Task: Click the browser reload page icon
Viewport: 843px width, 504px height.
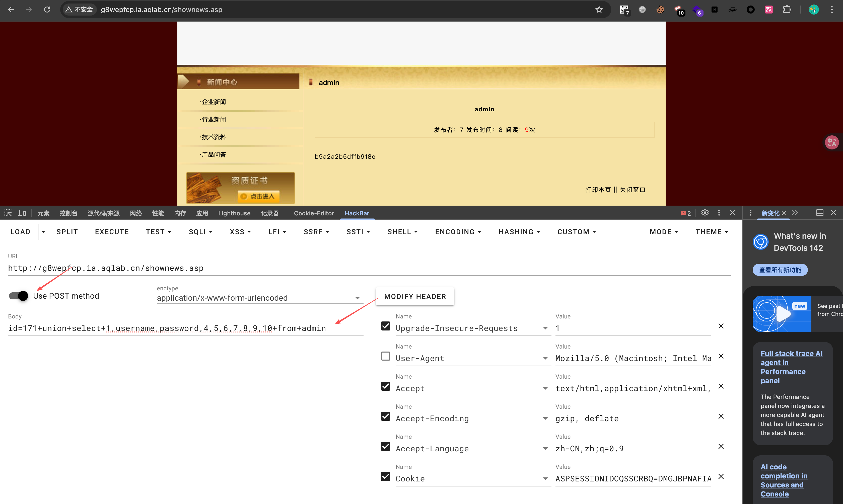Action: (x=47, y=10)
